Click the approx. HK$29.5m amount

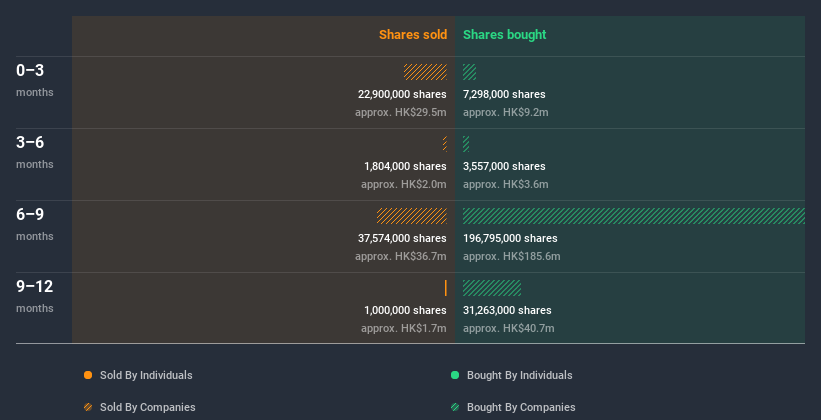[401, 113]
